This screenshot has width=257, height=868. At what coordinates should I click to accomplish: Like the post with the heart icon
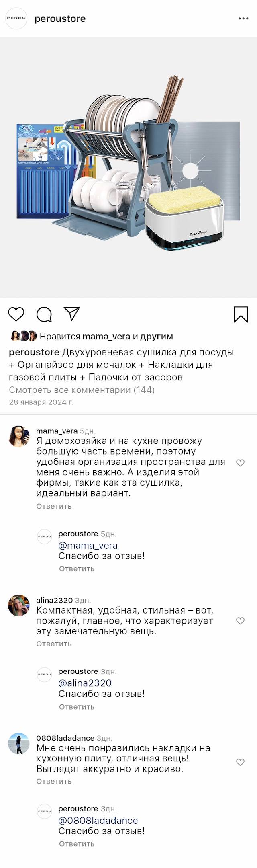16,314
